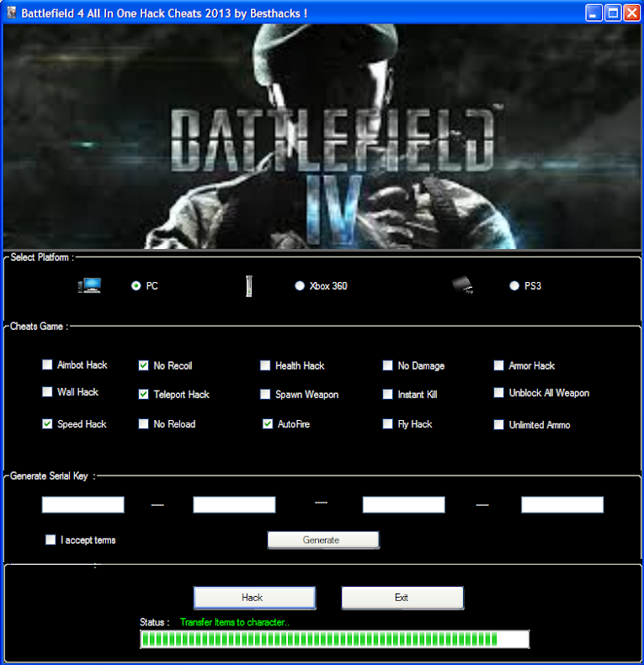Uncheck the Teleport Hack checkbox
This screenshot has height=665, width=644.
click(x=143, y=395)
